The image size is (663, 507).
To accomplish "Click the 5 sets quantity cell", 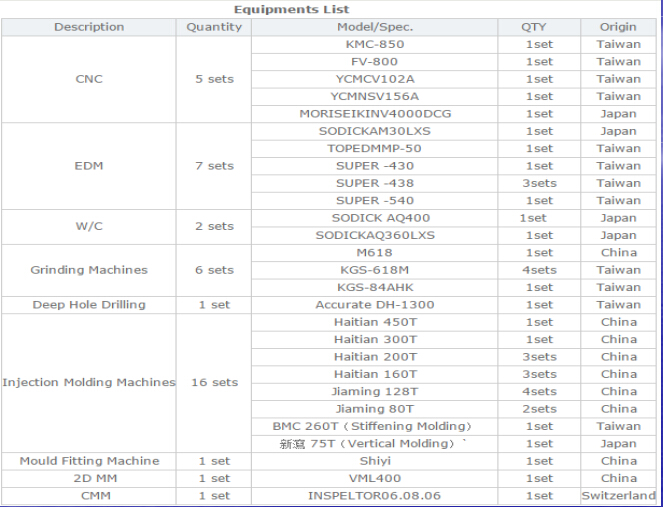I will point(214,79).
